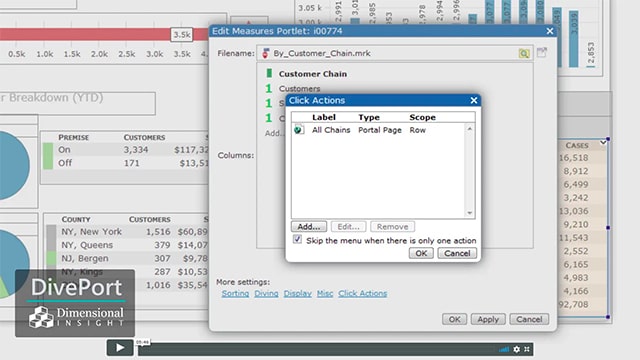Image resolution: width=640 pixels, height=360 pixels.
Task: Click the green dimension icon beside Customer Chain
Action: (269, 73)
